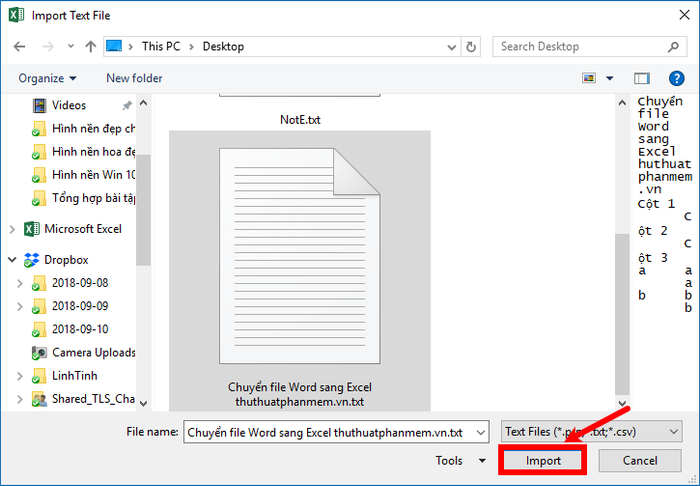The width and height of the screenshot is (700, 486).
Task: Open the Hình nền đẹp folder
Action: tap(83, 129)
